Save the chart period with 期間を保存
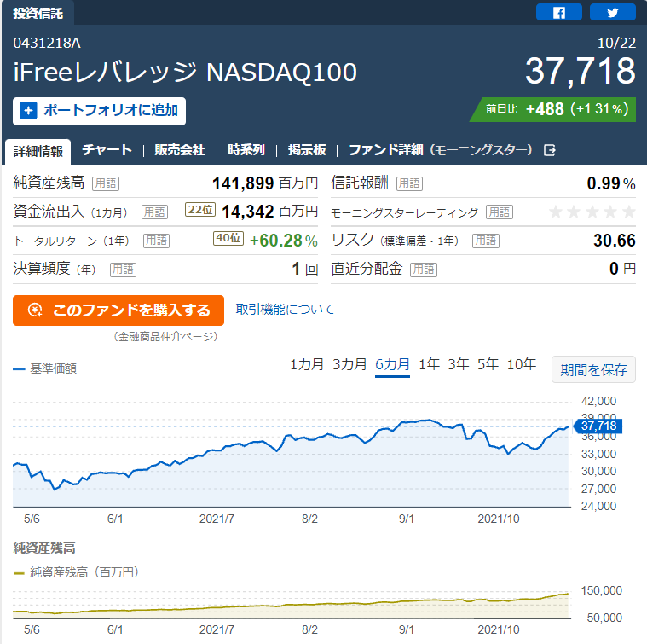The width and height of the screenshot is (647, 644). [593, 369]
